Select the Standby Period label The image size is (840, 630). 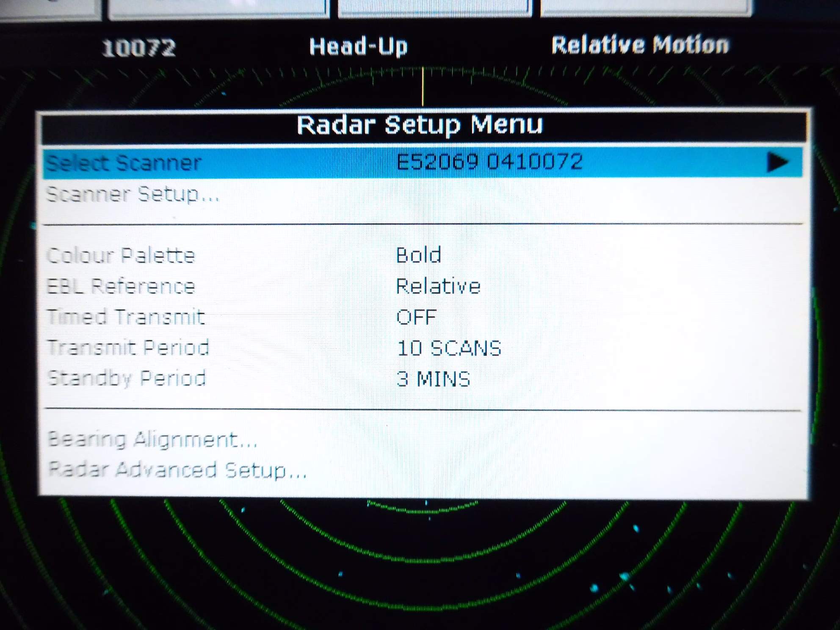pyautogui.click(x=127, y=379)
